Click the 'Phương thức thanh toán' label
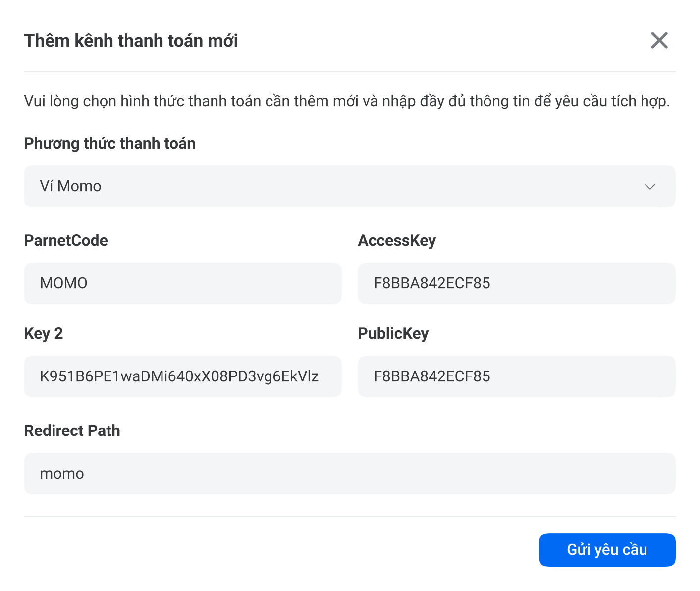Screen dimensions: 700x591 pyautogui.click(x=110, y=144)
